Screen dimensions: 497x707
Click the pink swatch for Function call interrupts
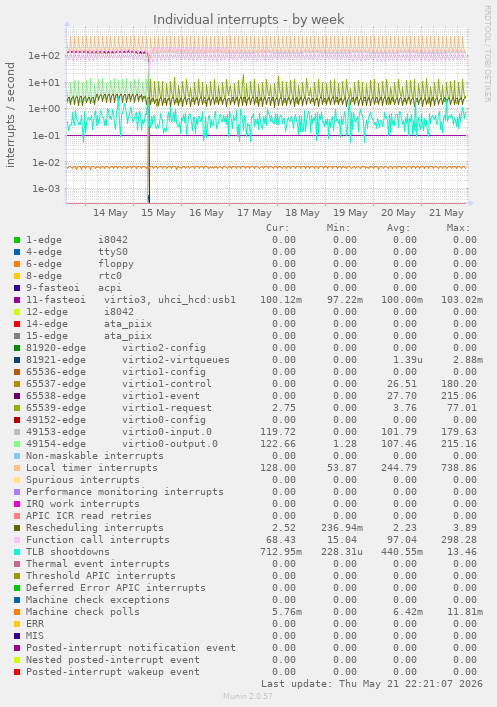pyautogui.click(x=17, y=540)
